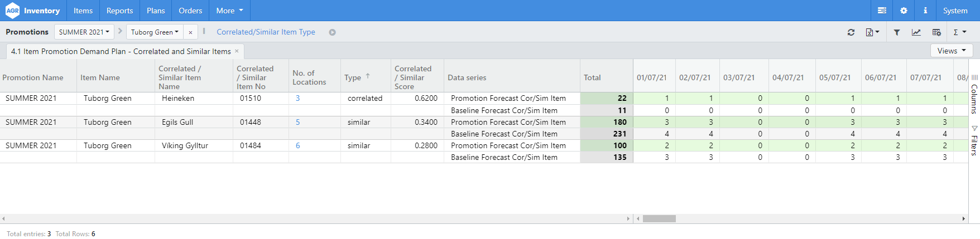Click item number 01484 cell
980x239 pixels.
point(261,145)
